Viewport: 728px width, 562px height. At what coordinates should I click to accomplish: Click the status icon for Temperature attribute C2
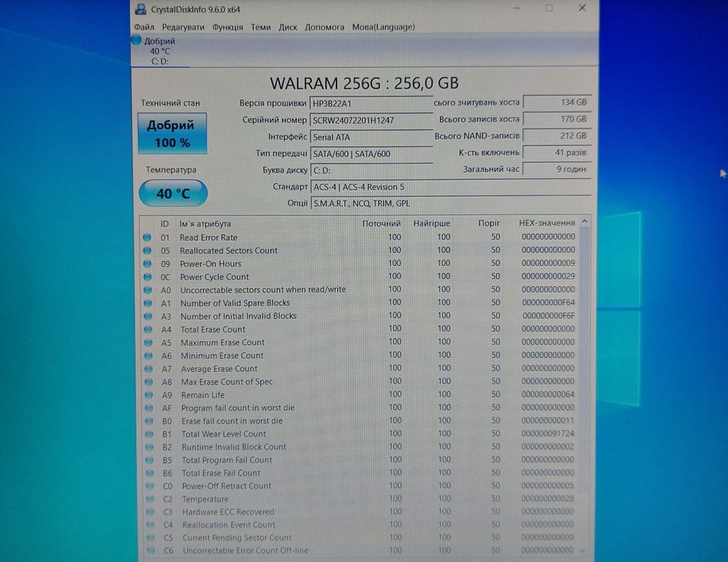(x=150, y=499)
